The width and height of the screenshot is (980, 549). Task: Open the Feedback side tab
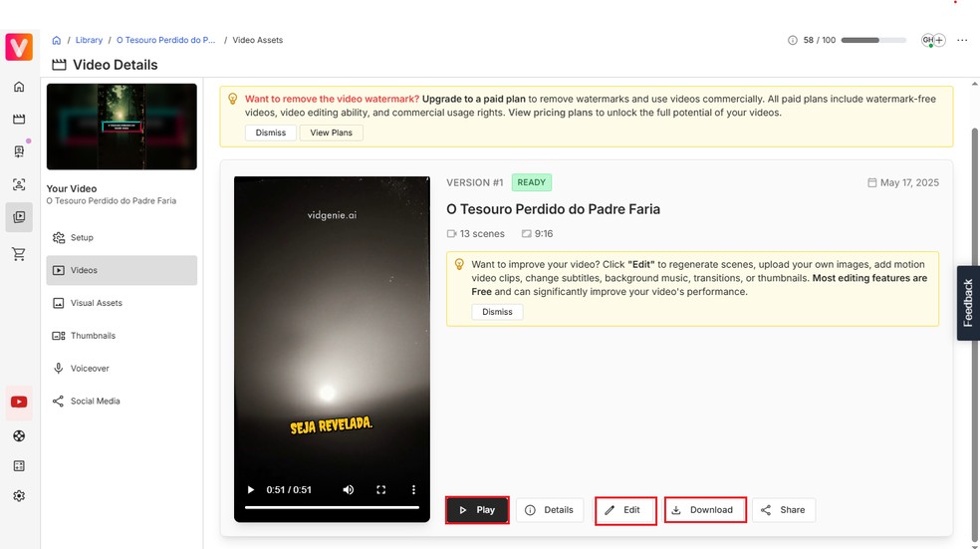coord(968,303)
